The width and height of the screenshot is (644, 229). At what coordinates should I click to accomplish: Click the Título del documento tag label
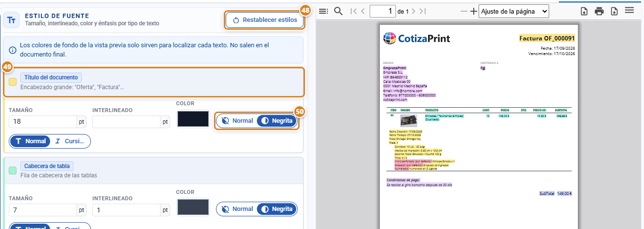click(x=51, y=77)
